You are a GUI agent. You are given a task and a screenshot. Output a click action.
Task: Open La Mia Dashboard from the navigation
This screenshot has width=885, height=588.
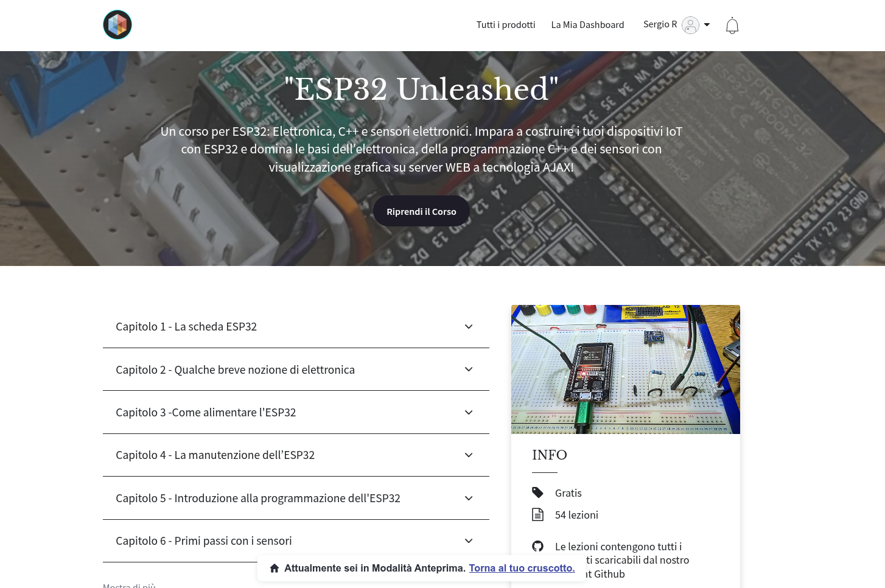coord(587,24)
